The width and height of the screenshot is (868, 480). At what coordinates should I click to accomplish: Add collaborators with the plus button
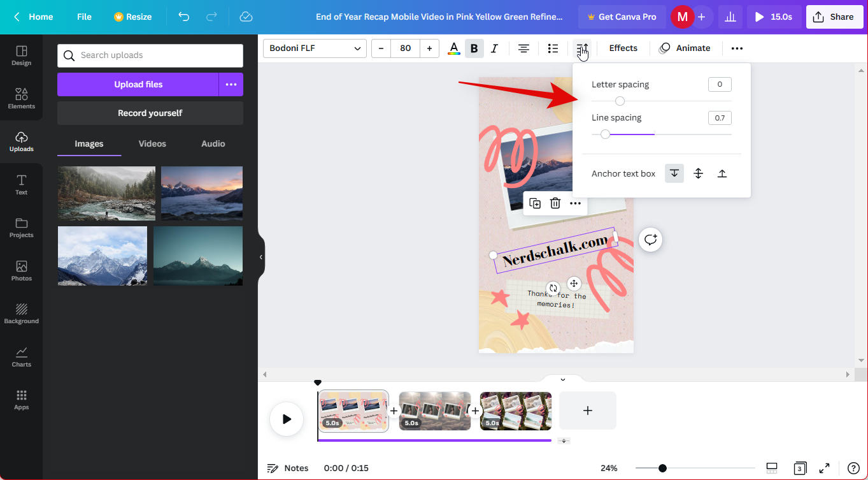701,17
